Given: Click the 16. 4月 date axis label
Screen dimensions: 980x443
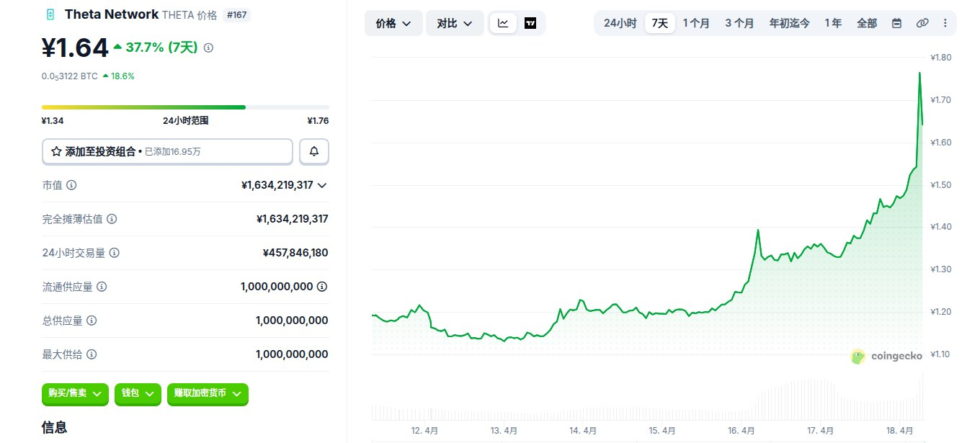Looking at the screenshot, I should pyautogui.click(x=741, y=431).
